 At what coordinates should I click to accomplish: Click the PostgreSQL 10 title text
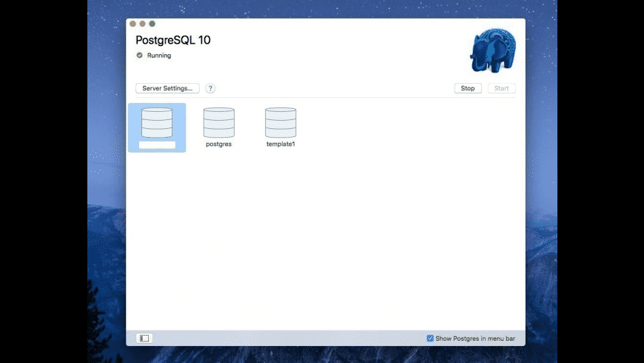[x=173, y=40]
